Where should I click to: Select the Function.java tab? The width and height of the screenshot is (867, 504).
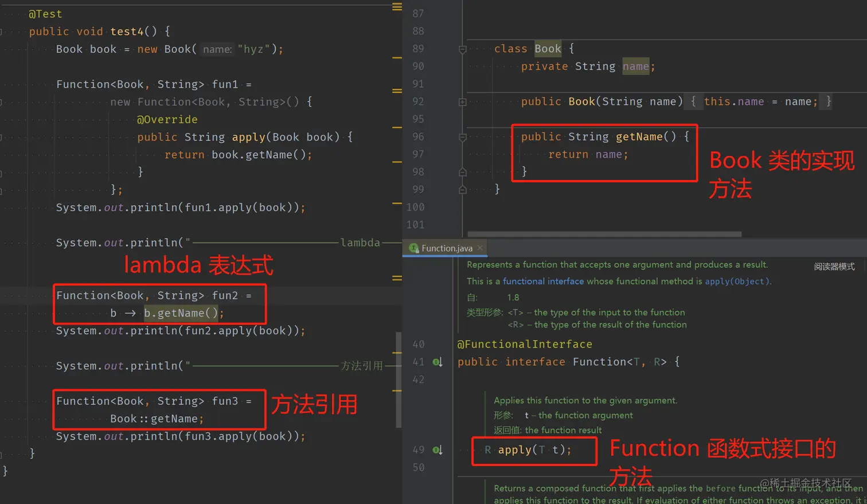[446, 248]
